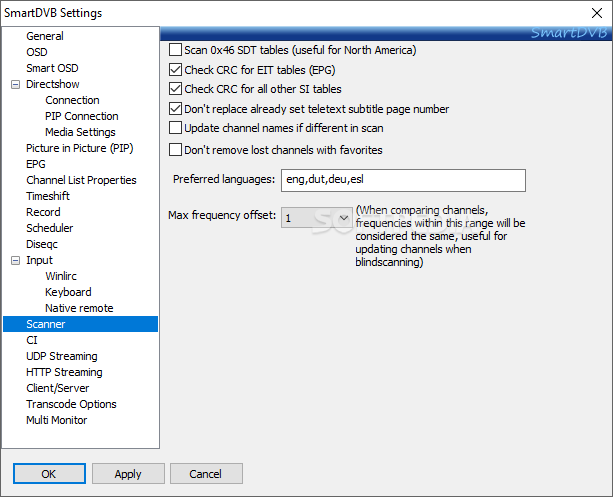Click the 'Max frequency offset:' label

pos(222,215)
